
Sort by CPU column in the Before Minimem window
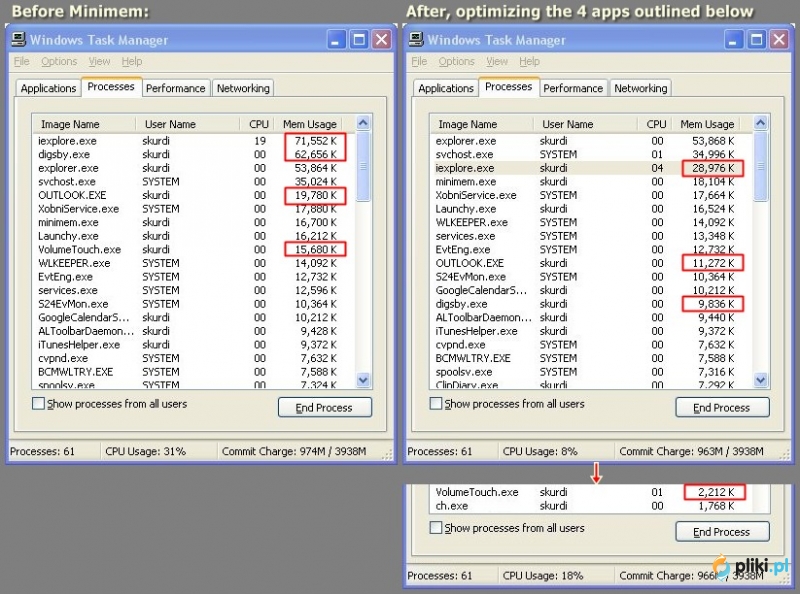(x=255, y=124)
